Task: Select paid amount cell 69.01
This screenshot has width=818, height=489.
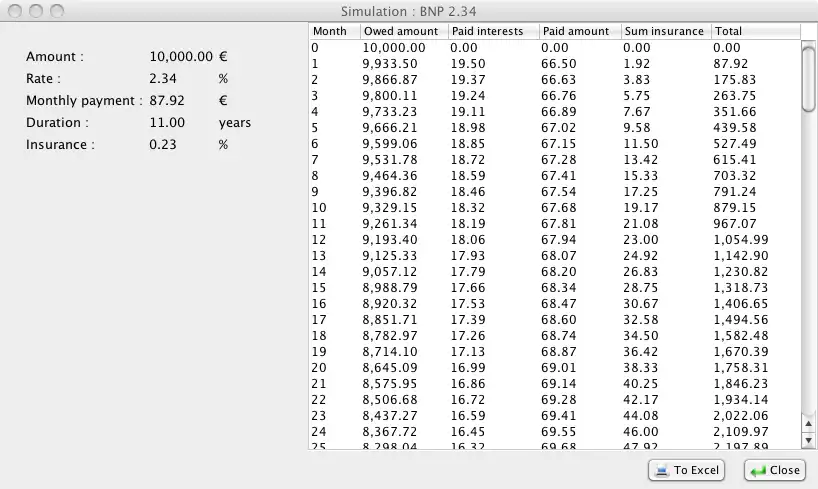Action: 558,368
